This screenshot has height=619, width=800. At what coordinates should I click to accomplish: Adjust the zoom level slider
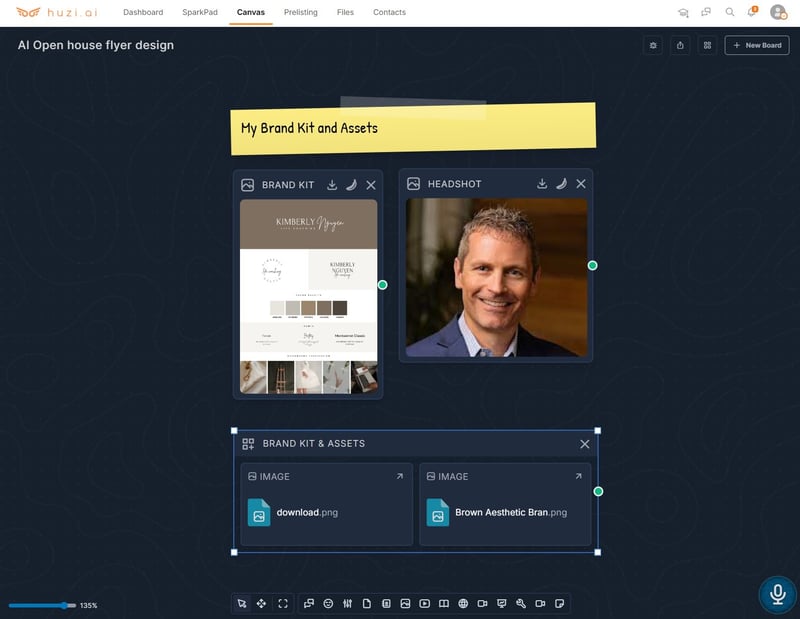[65, 605]
